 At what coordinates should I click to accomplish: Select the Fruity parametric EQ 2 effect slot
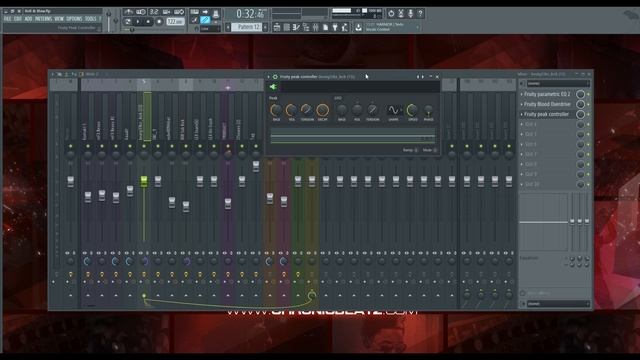click(x=547, y=94)
